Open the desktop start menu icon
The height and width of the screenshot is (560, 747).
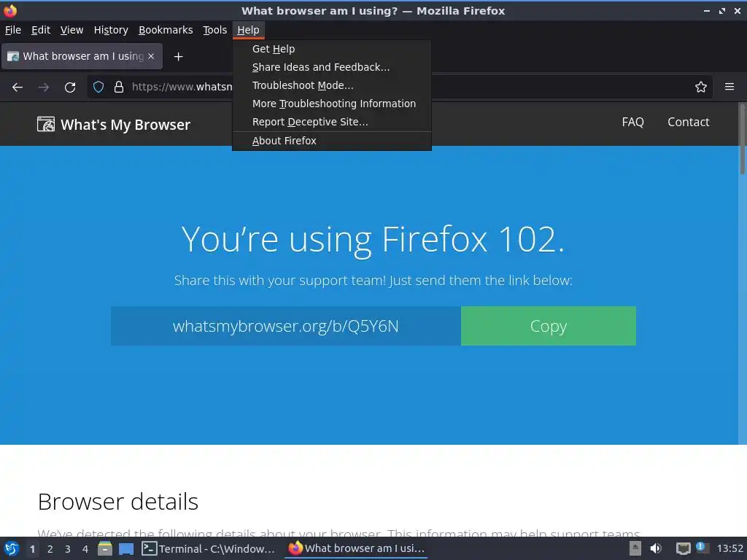click(12, 548)
